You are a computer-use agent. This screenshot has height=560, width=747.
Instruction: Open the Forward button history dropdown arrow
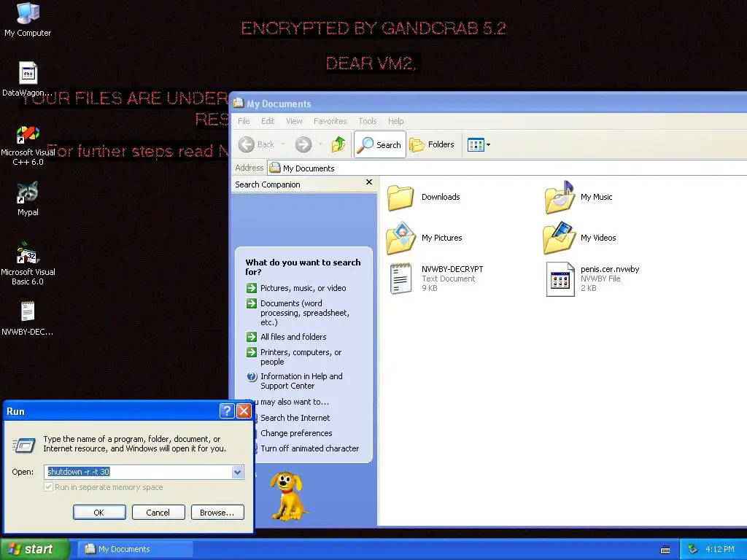(x=320, y=144)
